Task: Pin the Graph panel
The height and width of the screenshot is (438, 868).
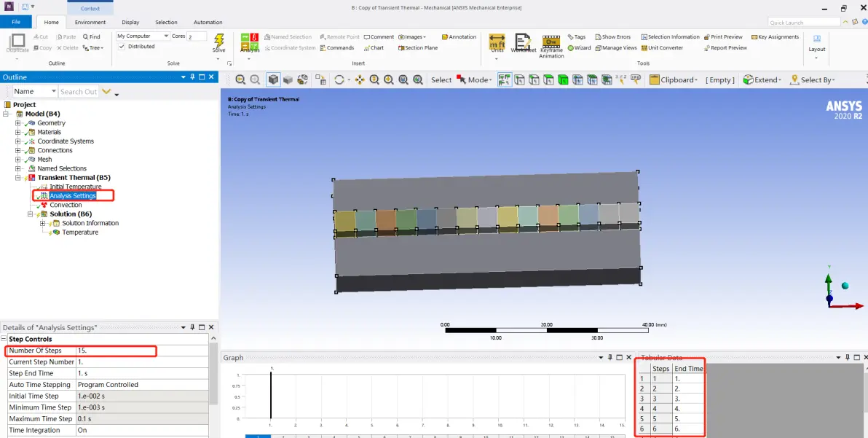Action: click(610, 357)
